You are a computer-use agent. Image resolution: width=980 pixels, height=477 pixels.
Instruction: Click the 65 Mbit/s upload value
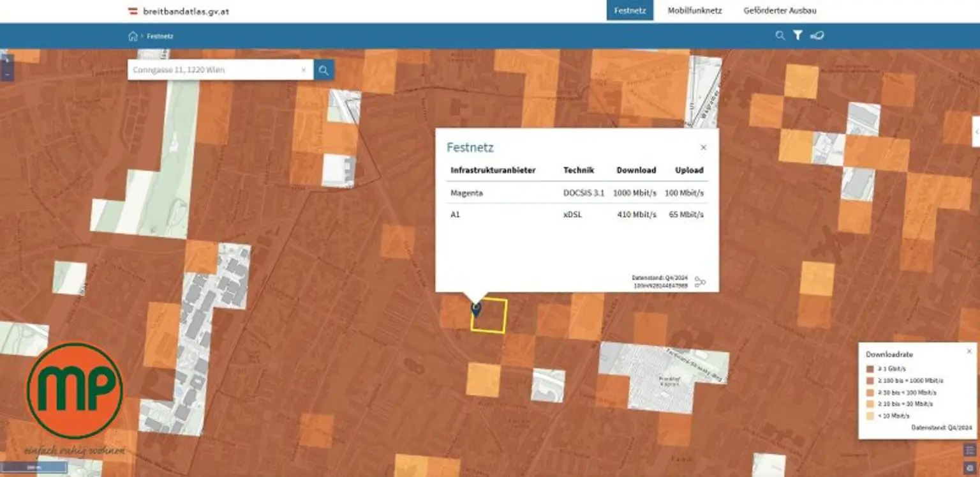[x=687, y=215]
